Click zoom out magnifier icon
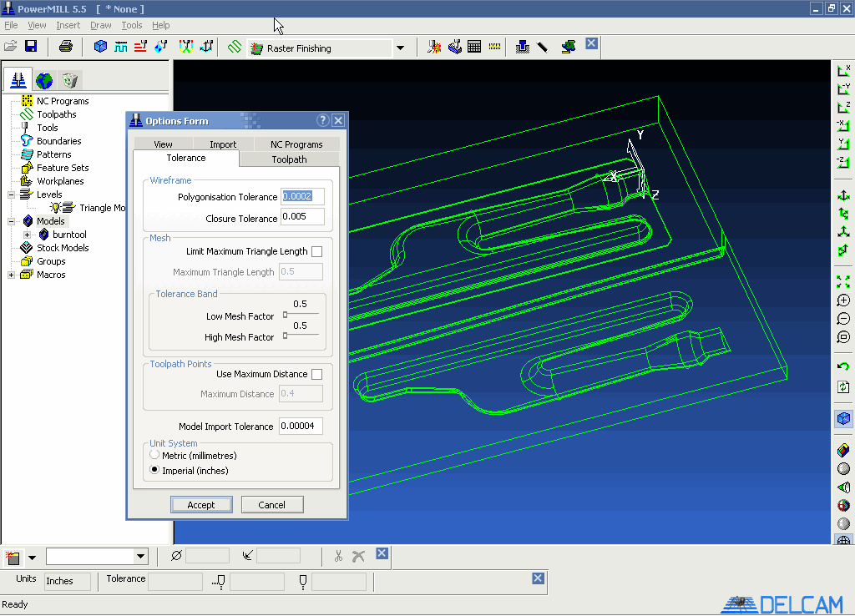Screen dimensions: 855x616 point(843,319)
